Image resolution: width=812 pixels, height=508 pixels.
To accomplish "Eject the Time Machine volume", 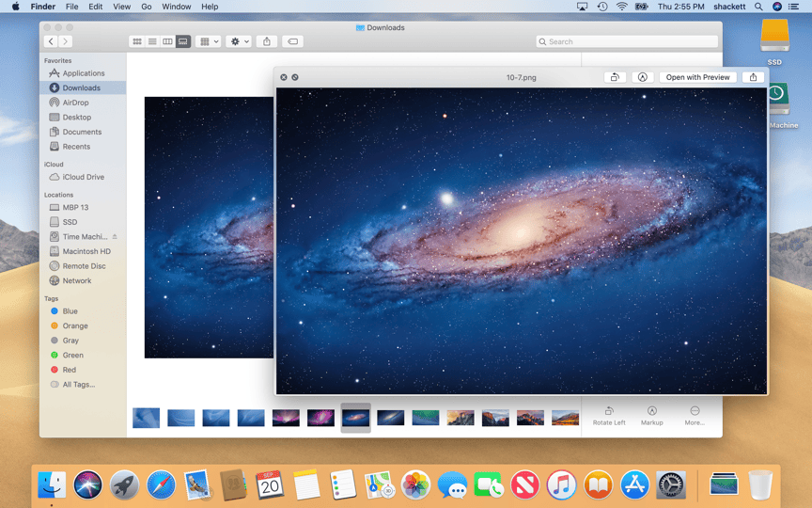I will tap(115, 236).
